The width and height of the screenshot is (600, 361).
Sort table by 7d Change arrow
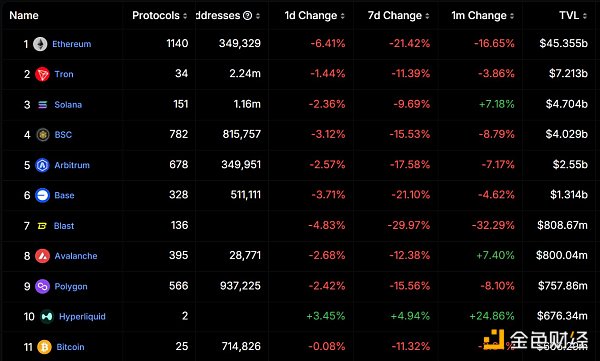427,16
